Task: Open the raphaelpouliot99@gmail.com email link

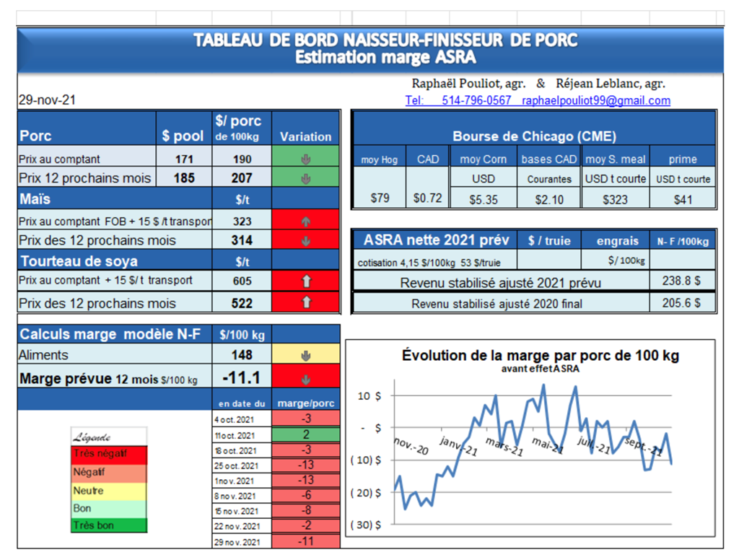Action: (595, 101)
